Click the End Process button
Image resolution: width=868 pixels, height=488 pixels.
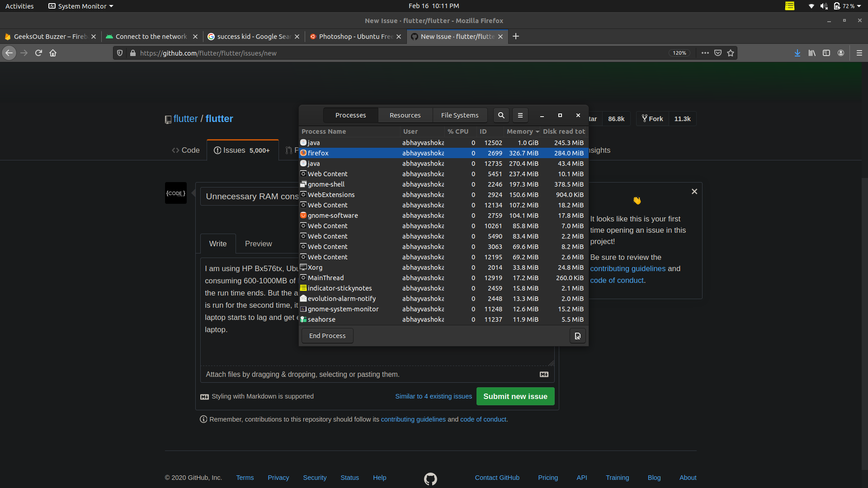pyautogui.click(x=327, y=335)
